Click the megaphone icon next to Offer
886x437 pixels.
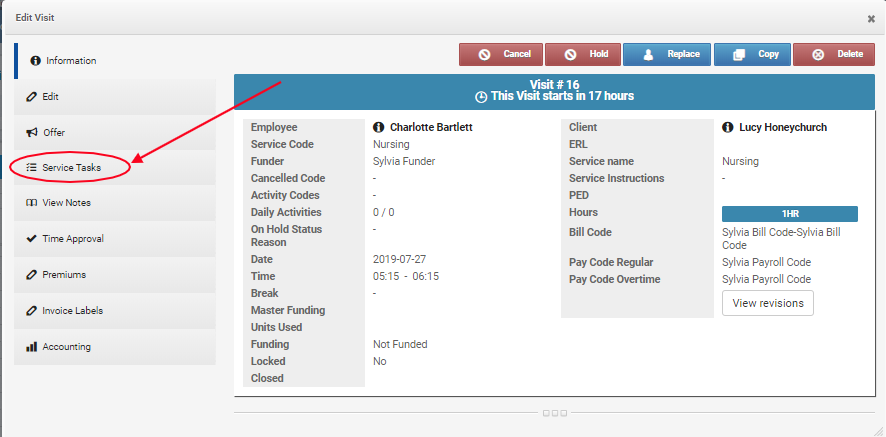click(33, 132)
